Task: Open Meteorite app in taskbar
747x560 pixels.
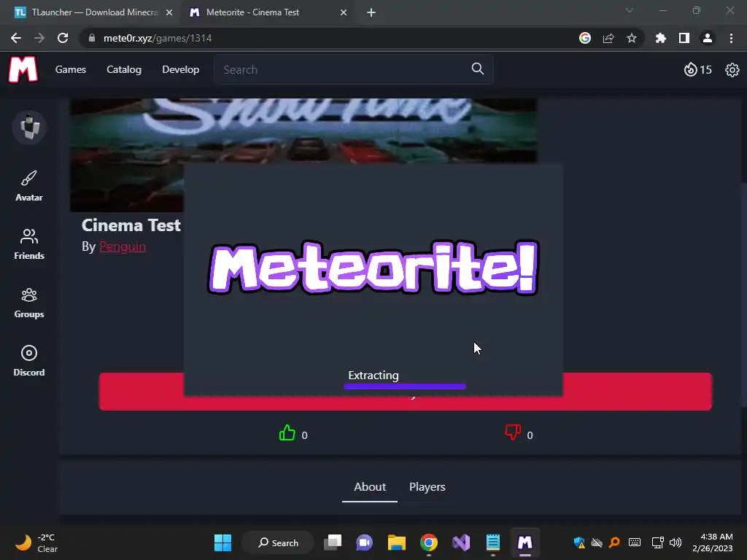Action: pyautogui.click(x=525, y=542)
